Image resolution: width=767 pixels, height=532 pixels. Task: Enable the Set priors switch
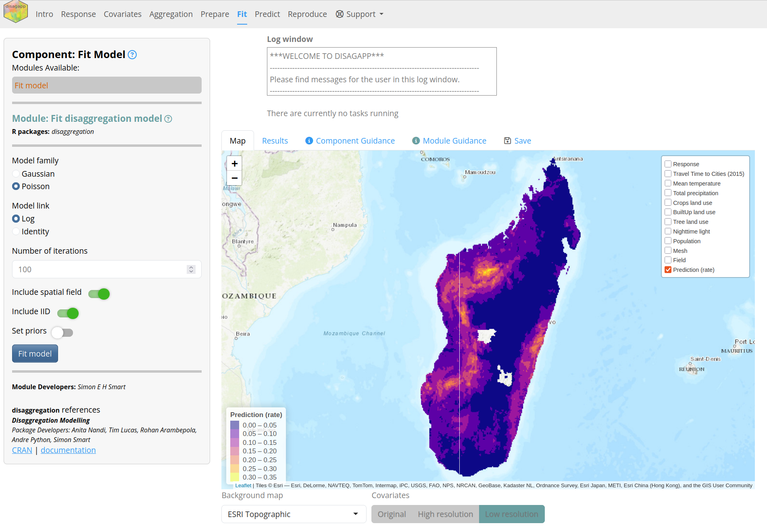[x=63, y=333]
